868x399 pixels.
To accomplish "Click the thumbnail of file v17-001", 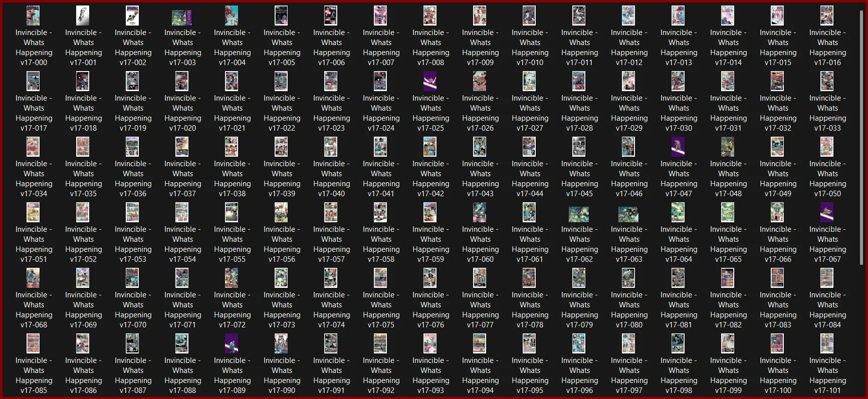I will (x=83, y=16).
